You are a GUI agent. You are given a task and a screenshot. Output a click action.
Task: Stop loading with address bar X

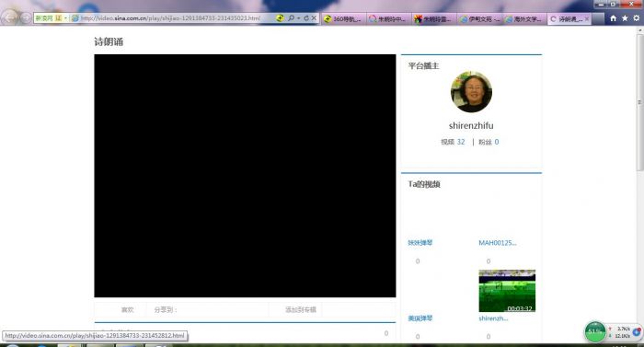[x=314, y=18]
